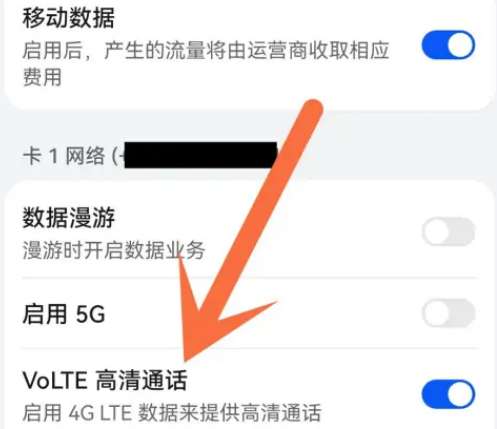Click divider line between 启用 5G and VoLTE

point(250,349)
